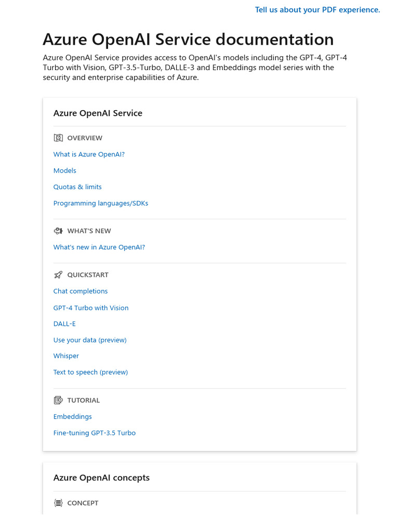
Task: Click the What's New section icon
Action: pos(58,231)
